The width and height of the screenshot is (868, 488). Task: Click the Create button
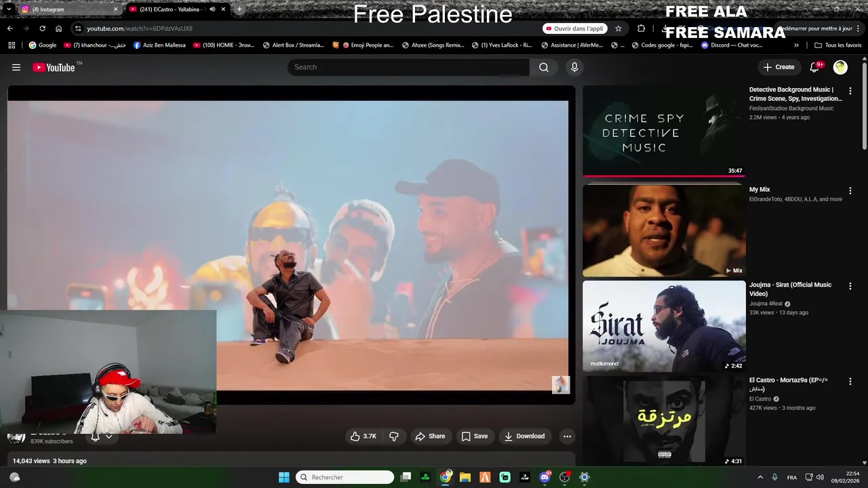(x=778, y=67)
